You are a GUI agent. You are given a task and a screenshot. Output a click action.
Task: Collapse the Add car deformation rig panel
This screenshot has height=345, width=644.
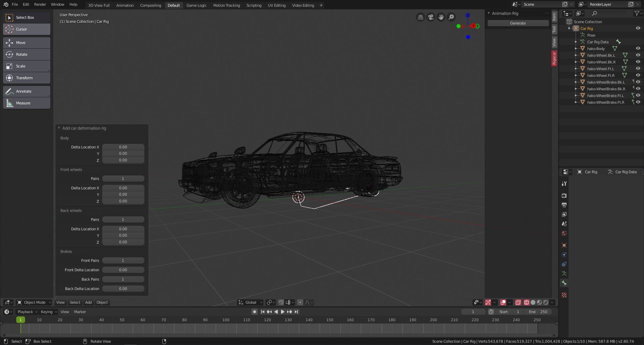pyautogui.click(x=59, y=128)
